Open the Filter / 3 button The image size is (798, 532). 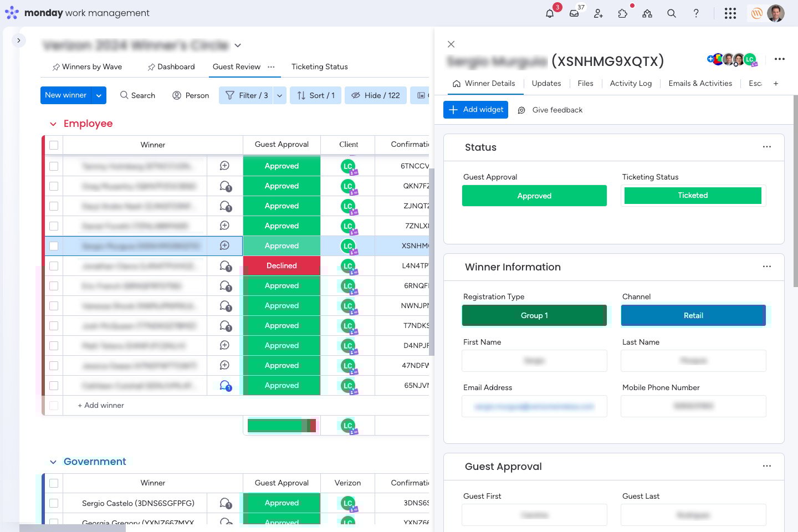(247, 95)
